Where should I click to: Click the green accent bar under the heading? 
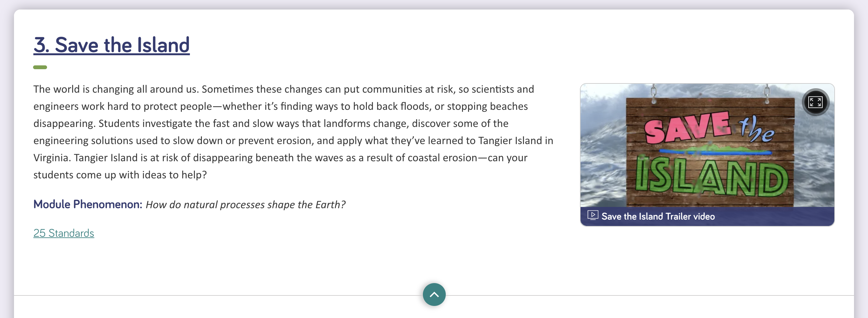40,67
